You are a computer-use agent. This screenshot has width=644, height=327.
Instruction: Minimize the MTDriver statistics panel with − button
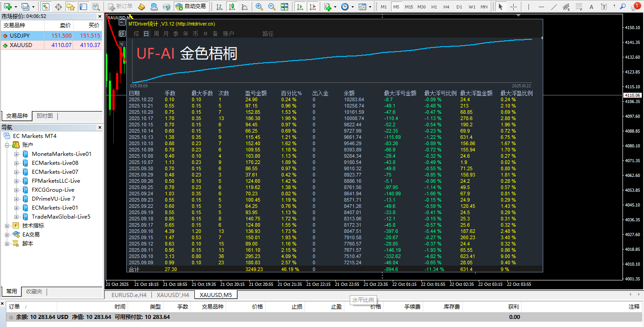(122, 23)
